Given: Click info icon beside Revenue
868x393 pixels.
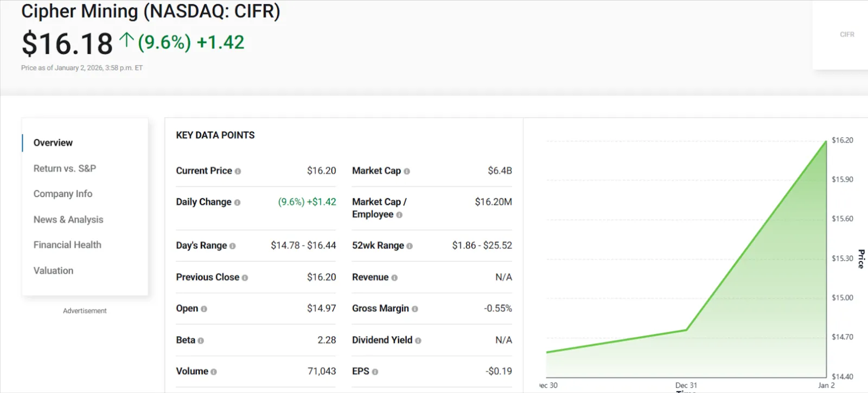Looking at the screenshot, I should point(394,278).
